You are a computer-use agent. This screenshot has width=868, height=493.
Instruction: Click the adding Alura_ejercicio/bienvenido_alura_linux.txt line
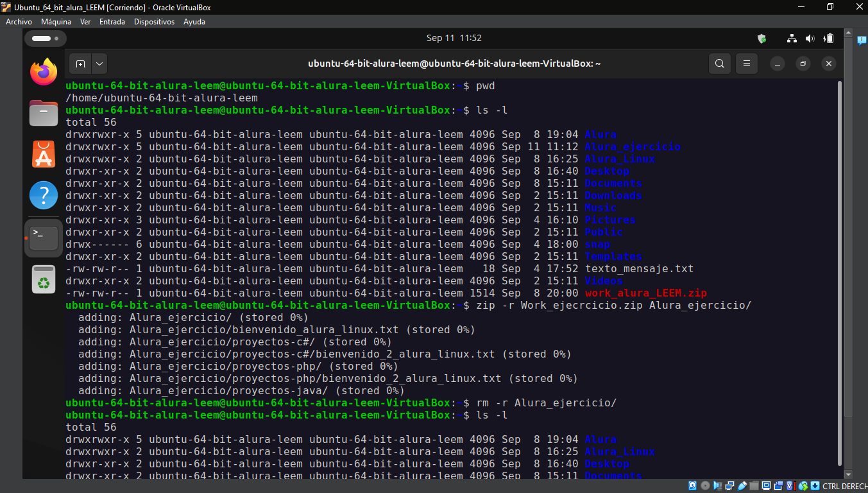(x=277, y=330)
